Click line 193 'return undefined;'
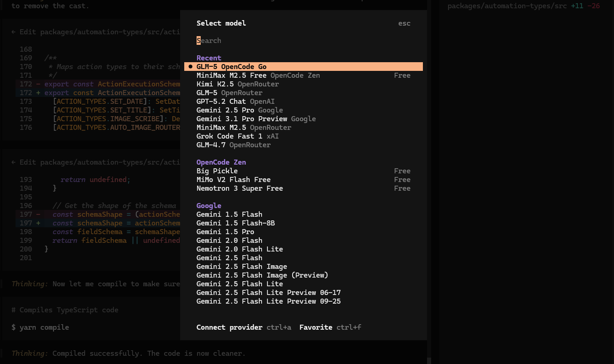The image size is (614, 364). pos(95,180)
